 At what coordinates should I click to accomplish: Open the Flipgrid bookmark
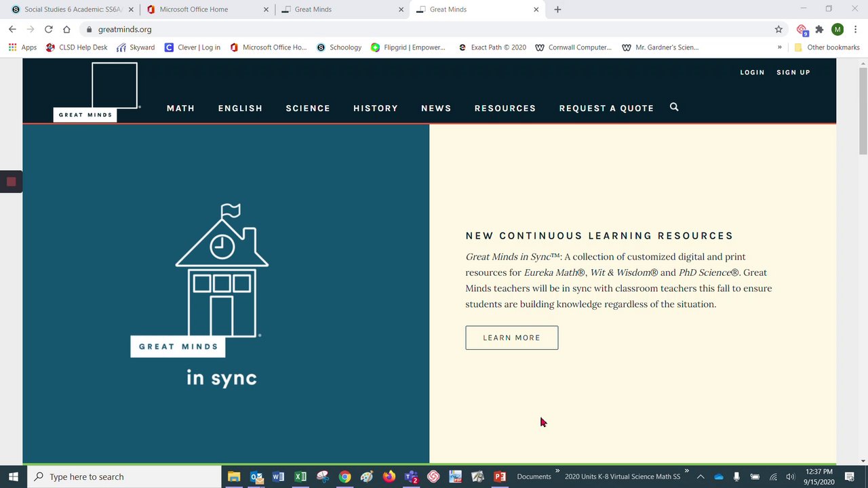click(408, 47)
